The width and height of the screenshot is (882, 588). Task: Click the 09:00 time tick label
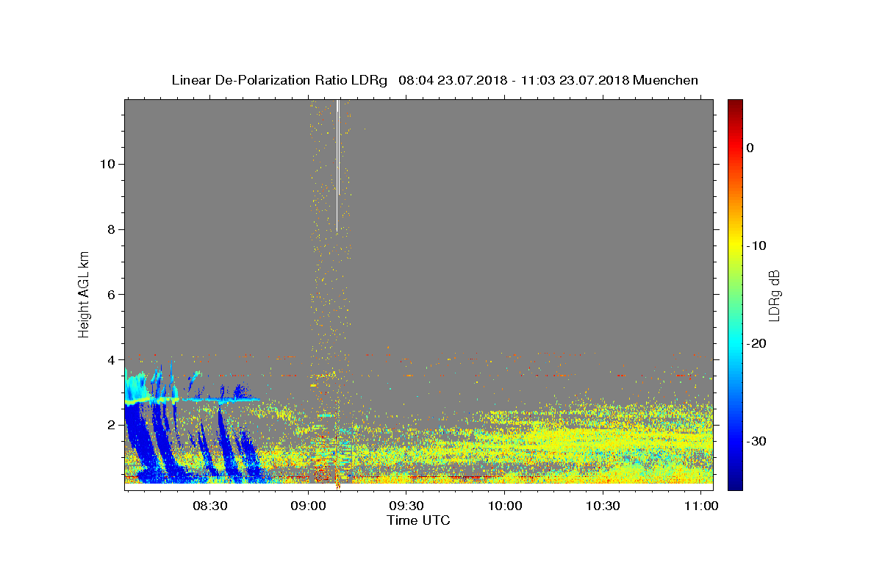coord(308,506)
